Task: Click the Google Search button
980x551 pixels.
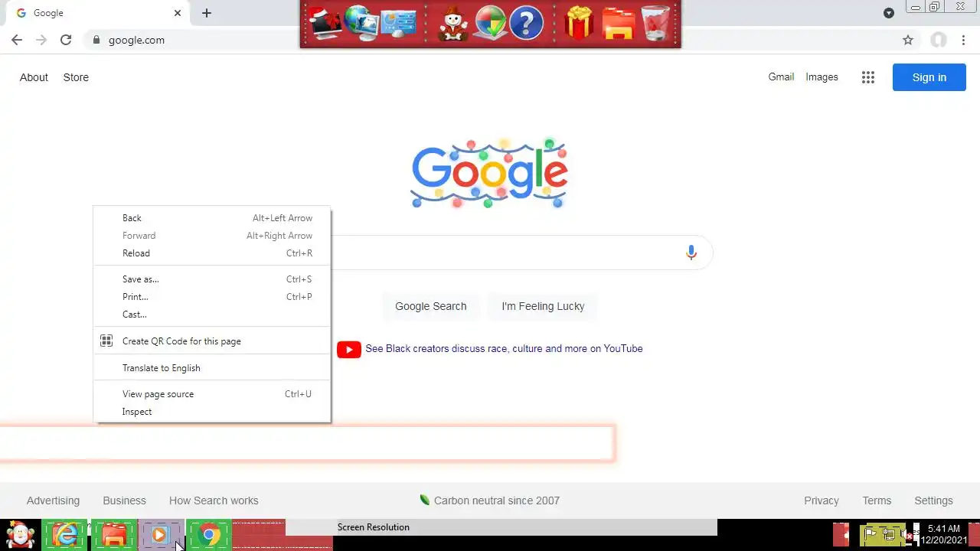Action: [430, 306]
